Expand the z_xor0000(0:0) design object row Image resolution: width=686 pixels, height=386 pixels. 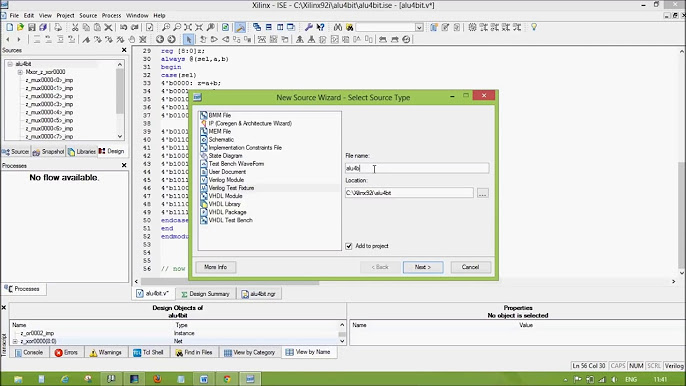tap(15, 341)
